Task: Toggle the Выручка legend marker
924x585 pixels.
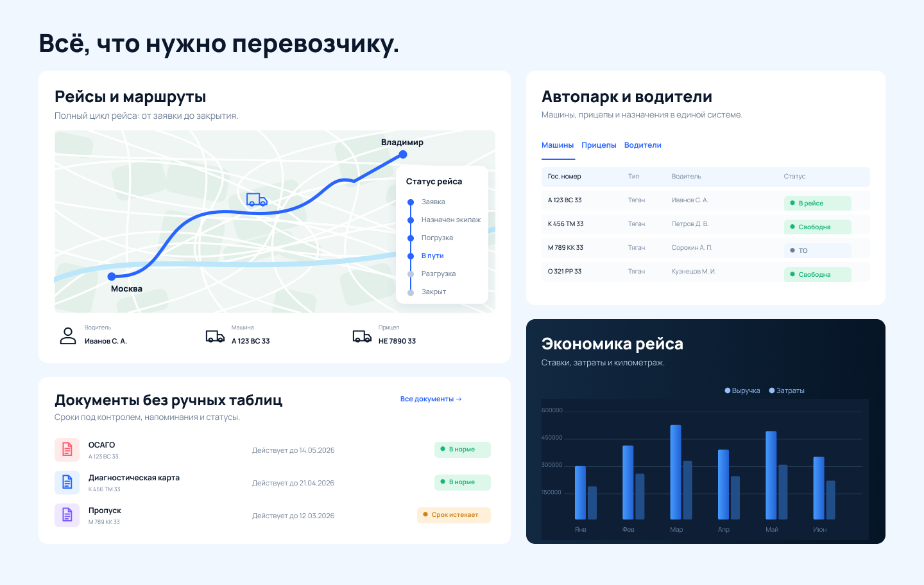Action: pos(728,390)
